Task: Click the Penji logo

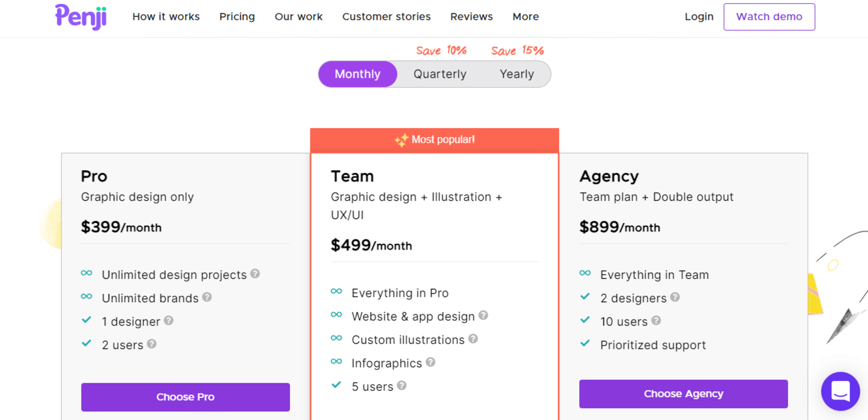Action: pyautogui.click(x=80, y=17)
